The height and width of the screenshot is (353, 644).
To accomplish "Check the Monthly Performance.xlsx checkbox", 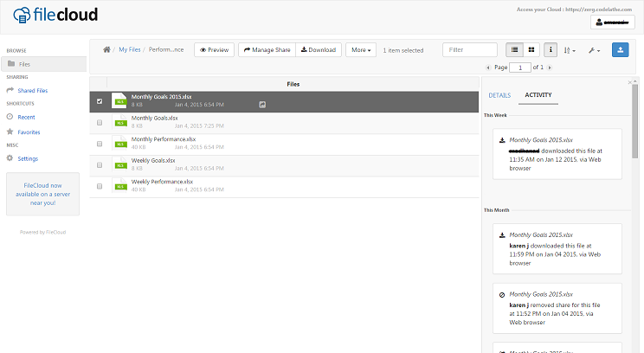I will click(100, 144).
